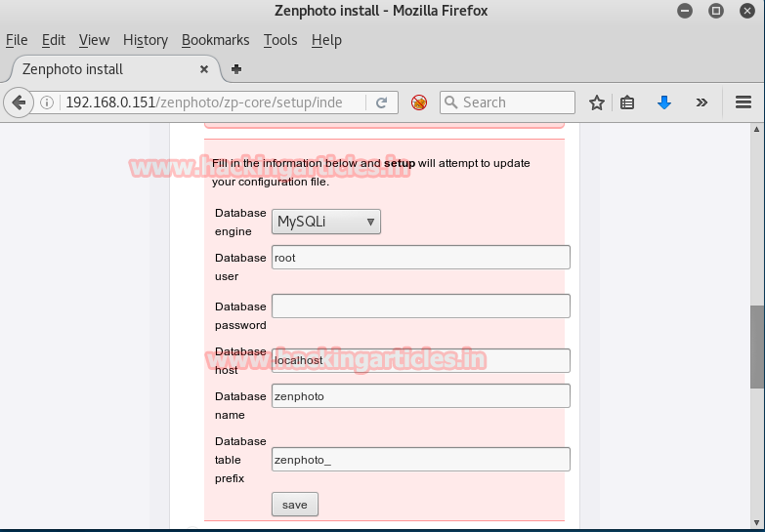
Task: Click the save button
Action: pos(295,505)
